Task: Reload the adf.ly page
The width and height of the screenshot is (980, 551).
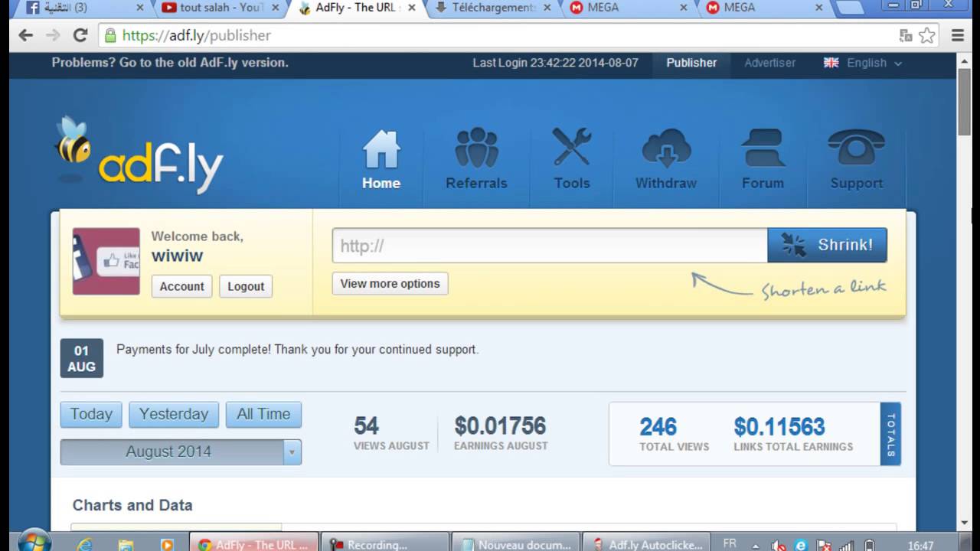Action: tap(80, 35)
